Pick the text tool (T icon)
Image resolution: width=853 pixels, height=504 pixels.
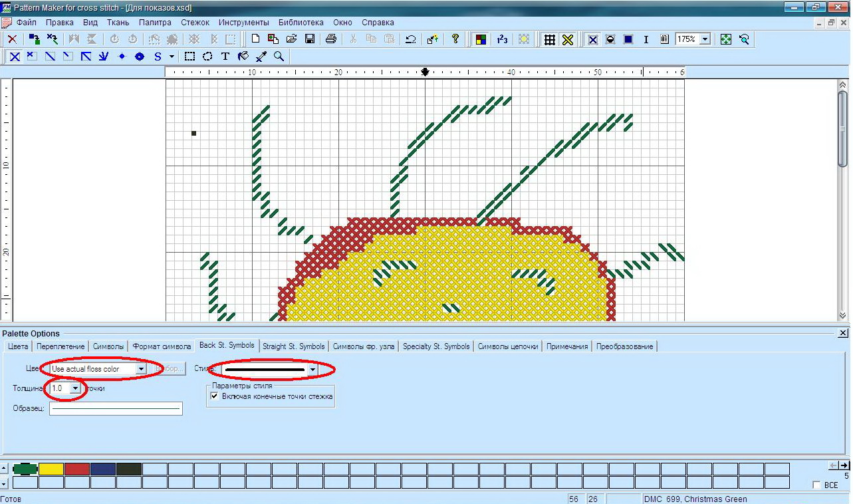tap(225, 57)
